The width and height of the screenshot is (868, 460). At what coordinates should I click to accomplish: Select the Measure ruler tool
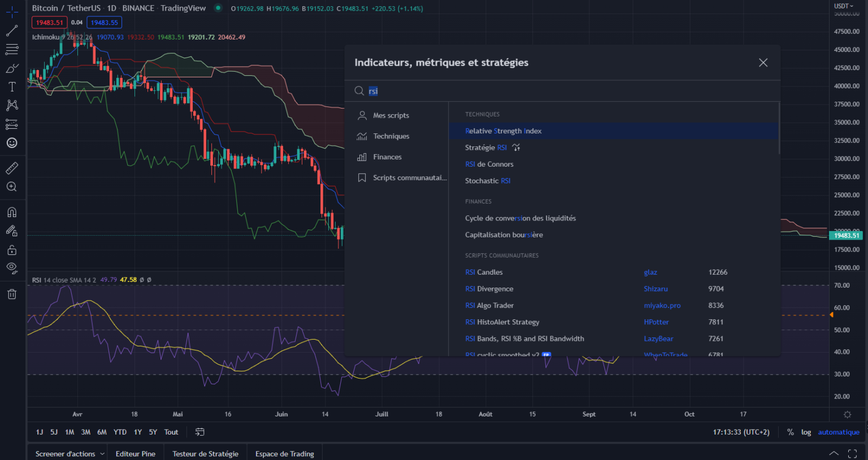click(x=12, y=167)
